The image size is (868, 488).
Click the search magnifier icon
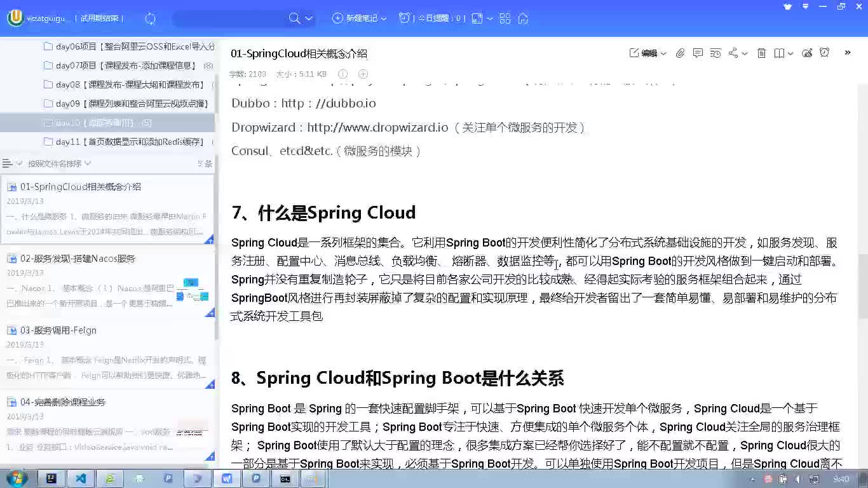294,18
